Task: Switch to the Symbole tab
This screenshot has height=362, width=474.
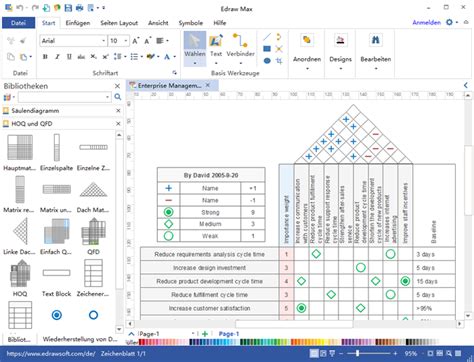Action: click(x=191, y=23)
